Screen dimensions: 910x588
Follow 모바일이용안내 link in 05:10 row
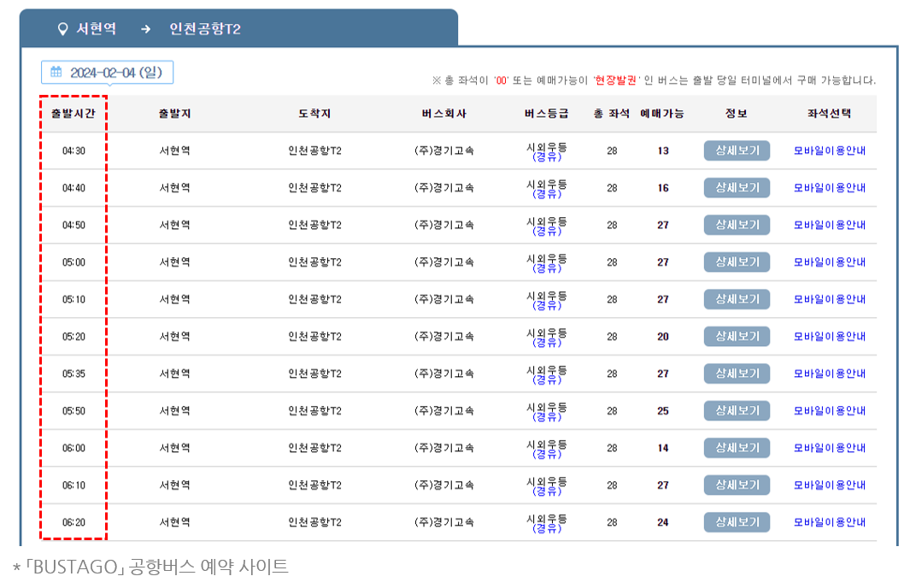[830, 299]
